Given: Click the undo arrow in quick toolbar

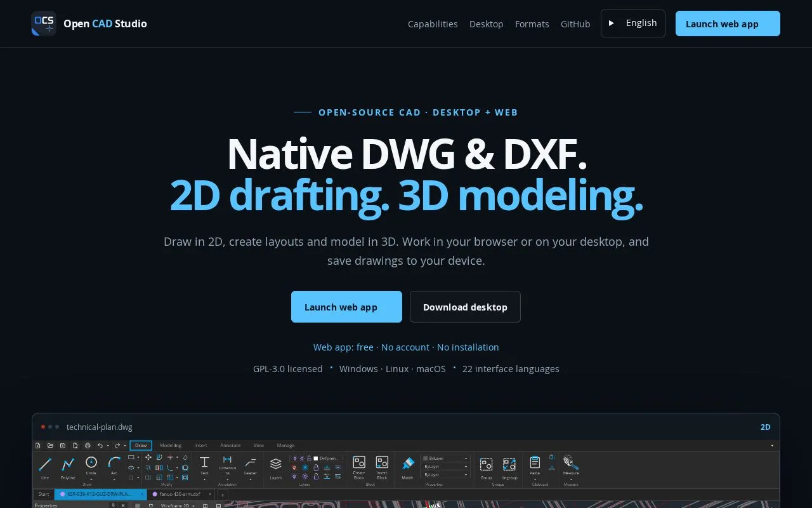Looking at the screenshot, I should 100,445.
